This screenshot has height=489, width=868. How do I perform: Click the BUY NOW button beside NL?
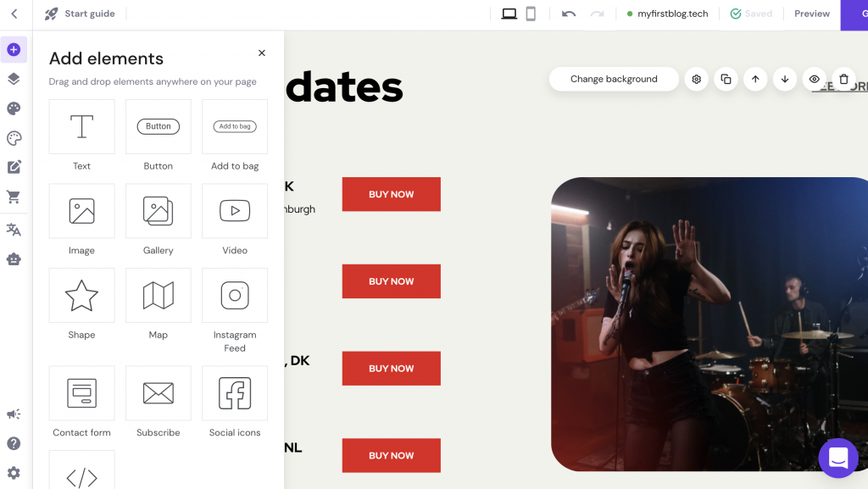pyautogui.click(x=392, y=455)
